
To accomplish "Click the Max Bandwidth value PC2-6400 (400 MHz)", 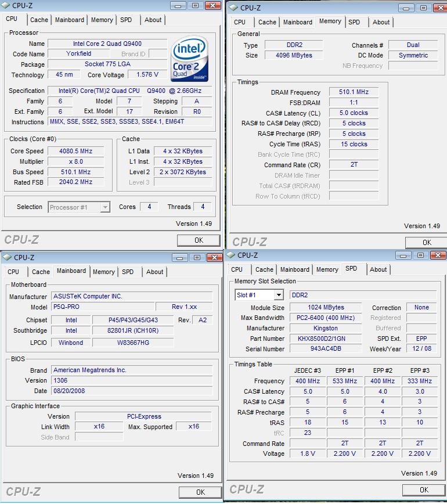I will (326, 318).
